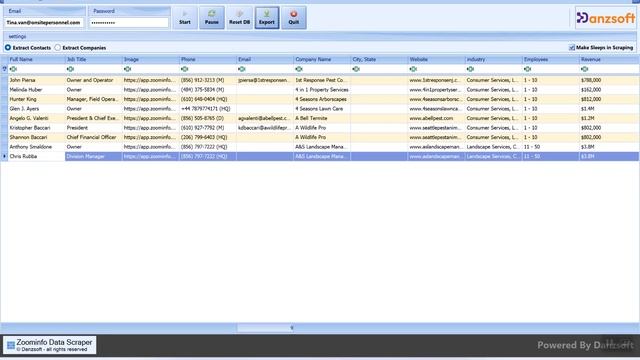640x360 pixels.
Task: Sort by Industry column header
Action: 493,60
